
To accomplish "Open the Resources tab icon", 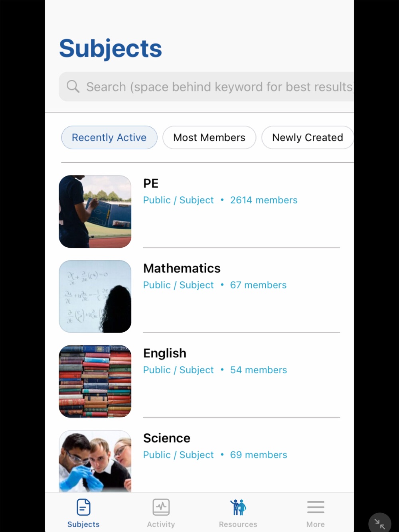I will click(238, 507).
